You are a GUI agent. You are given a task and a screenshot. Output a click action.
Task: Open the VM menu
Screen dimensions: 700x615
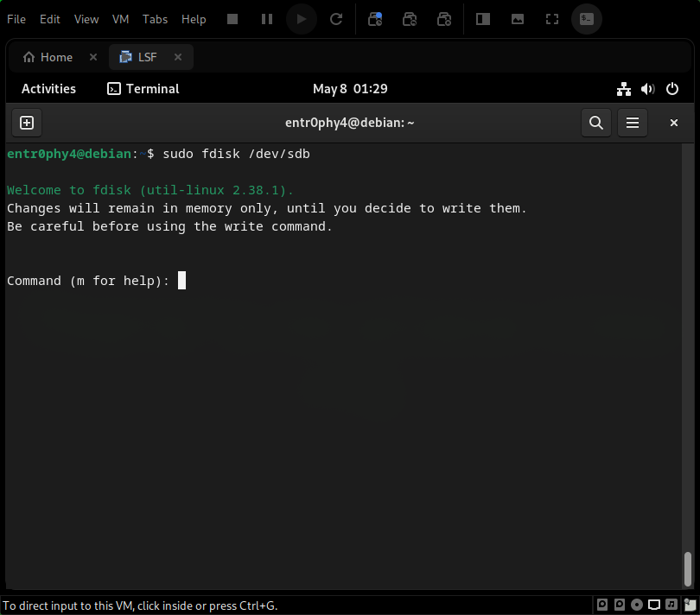pyautogui.click(x=120, y=18)
